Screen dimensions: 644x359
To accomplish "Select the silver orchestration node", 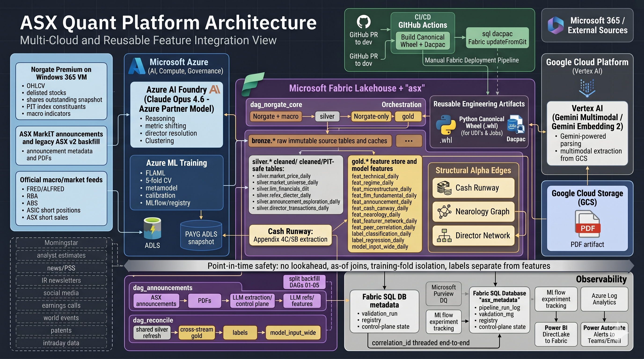I will click(327, 116).
